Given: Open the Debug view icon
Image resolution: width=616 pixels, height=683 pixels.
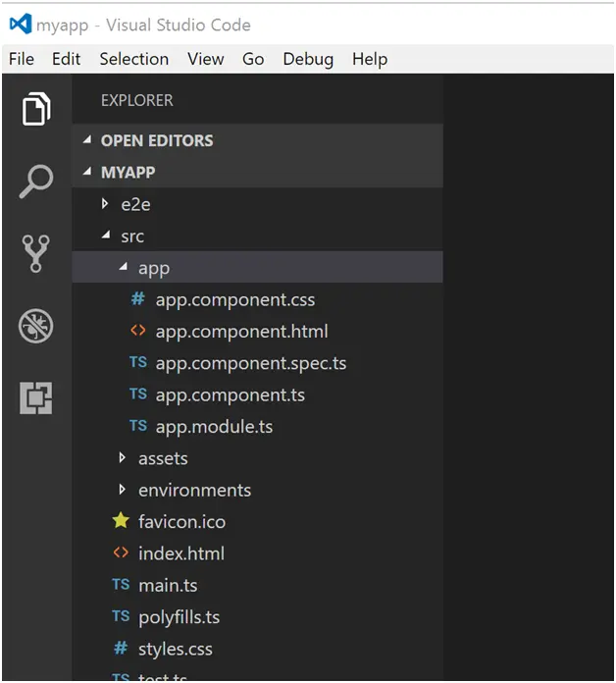Looking at the screenshot, I should click(36, 326).
